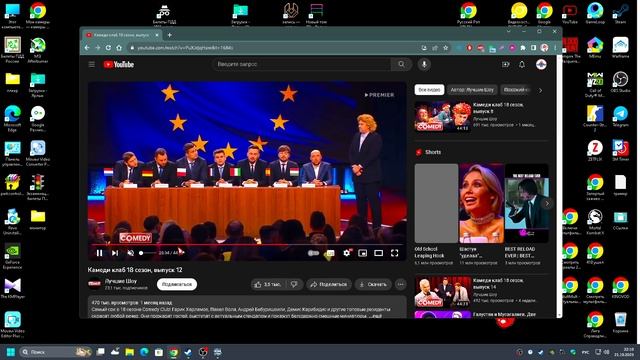The height and width of the screenshot is (360, 640).
Task: Click the taskbar search box 'Поиск'
Action: [x=56, y=352]
